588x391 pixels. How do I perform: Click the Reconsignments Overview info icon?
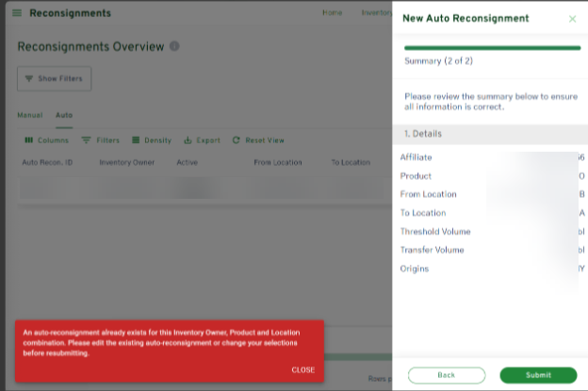pyautogui.click(x=174, y=46)
